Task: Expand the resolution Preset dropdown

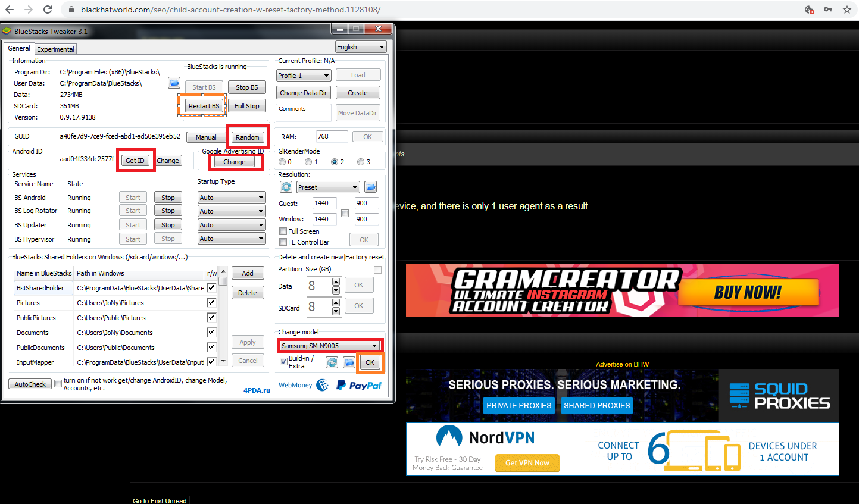Action: (328, 187)
